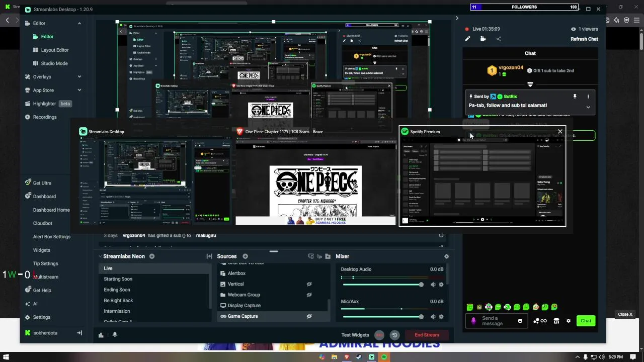644x362 pixels.
Task: Open chat shop storefront icon
Action: (x=556, y=321)
